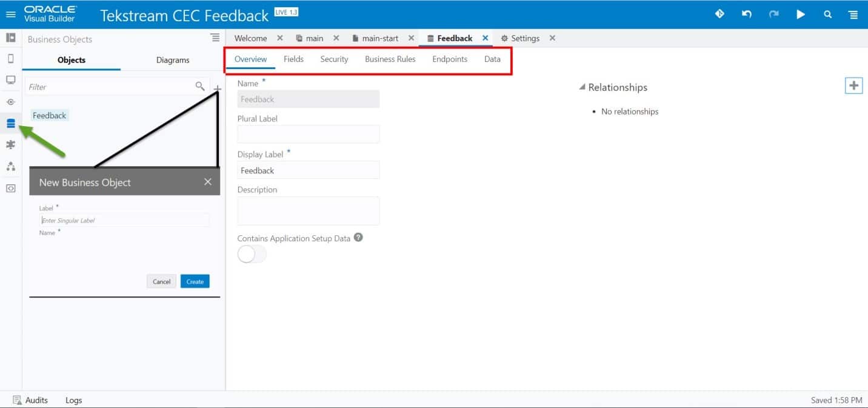
Task: Close the New Business Object dialog
Action: 208,182
